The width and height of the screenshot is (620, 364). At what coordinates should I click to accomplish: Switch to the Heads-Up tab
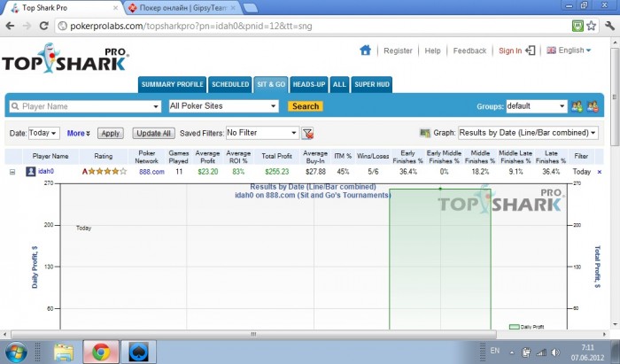(309, 84)
